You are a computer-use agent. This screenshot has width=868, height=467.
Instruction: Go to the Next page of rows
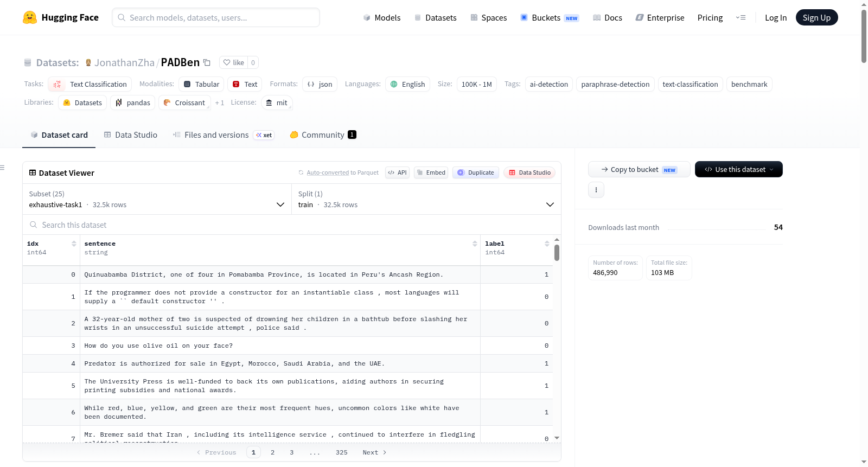click(374, 452)
